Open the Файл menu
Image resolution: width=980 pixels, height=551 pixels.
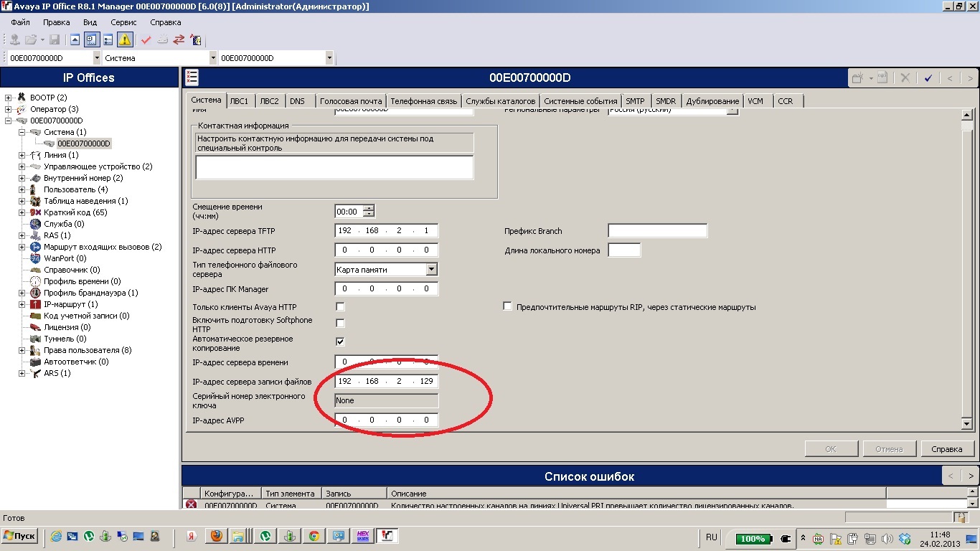20,22
